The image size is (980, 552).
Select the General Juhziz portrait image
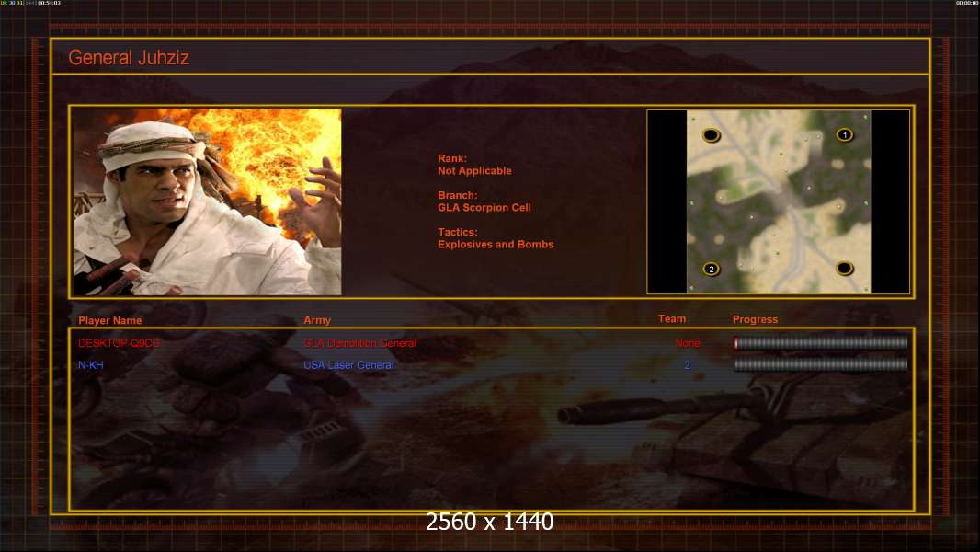pyautogui.click(x=207, y=201)
